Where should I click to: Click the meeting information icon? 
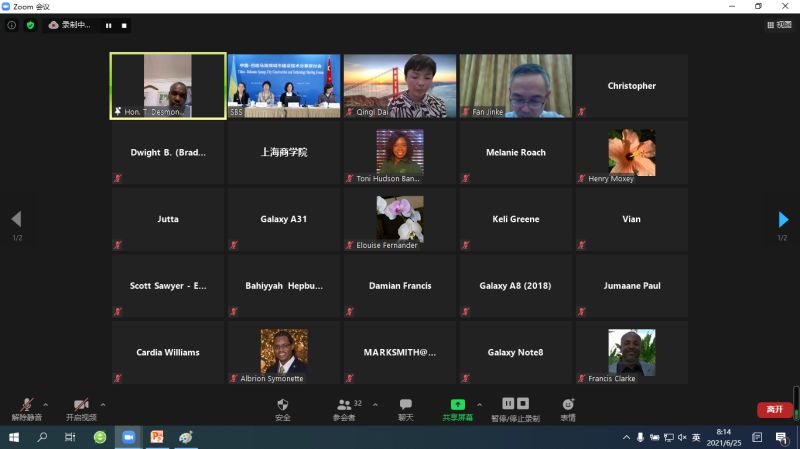click(x=12, y=25)
